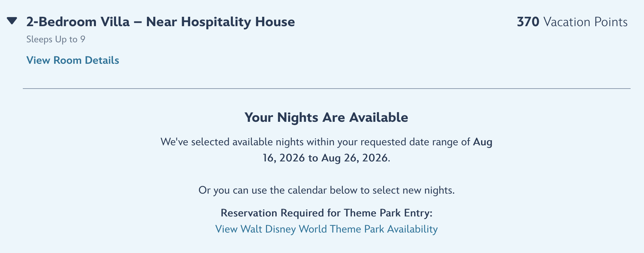Click the horizontal divider under the room header

coord(326,89)
